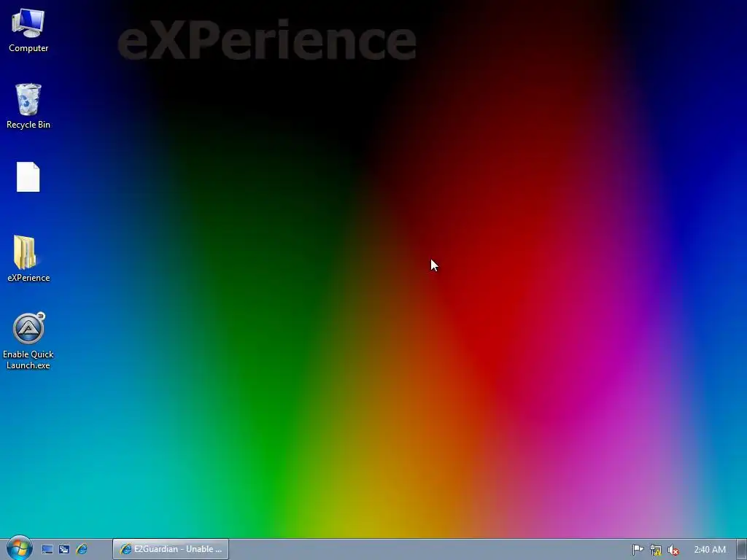Viewport: 747px width, 560px height.
Task: Open the network status tray icon
Action: click(x=656, y=550)
